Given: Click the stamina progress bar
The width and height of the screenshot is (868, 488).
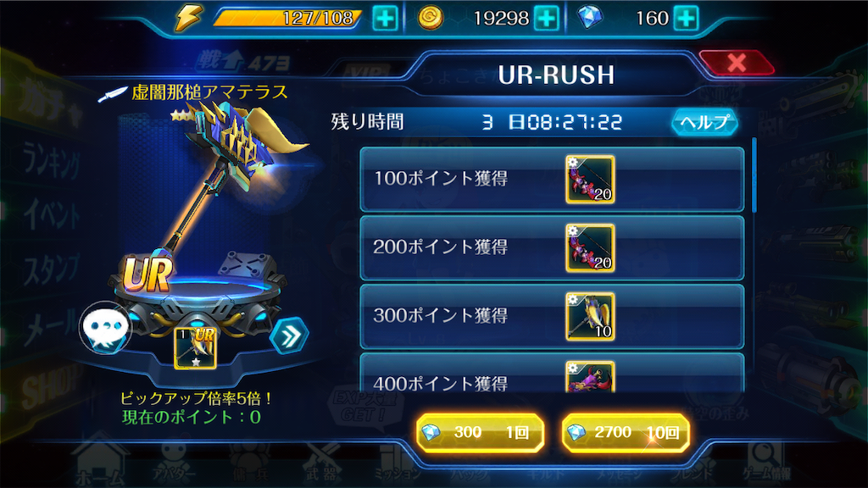Looking at the screenshot, I should tap(288, 19).
